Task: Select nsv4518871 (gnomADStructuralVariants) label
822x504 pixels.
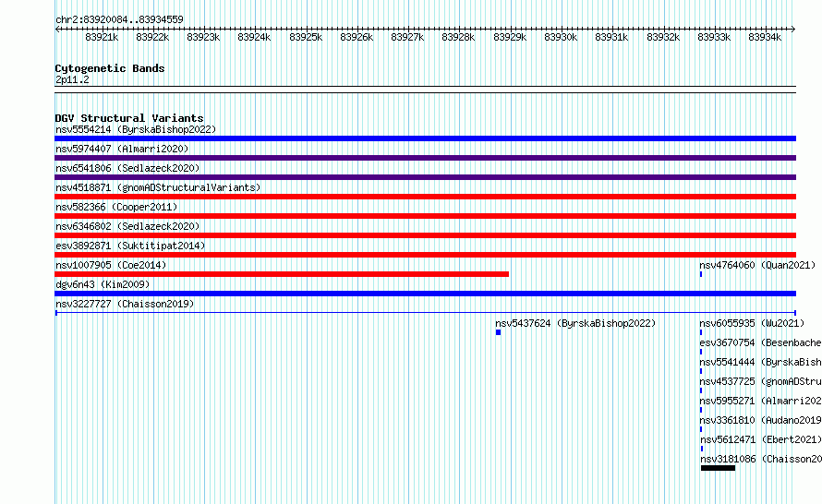Action: click(158, 187)
